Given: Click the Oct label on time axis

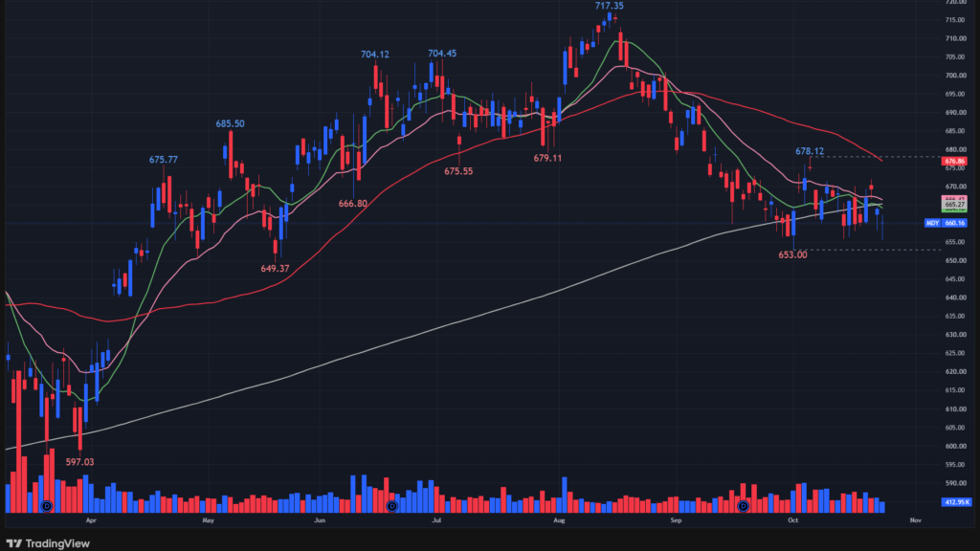Looking at the screenshot, I should [x=792, y=520].
